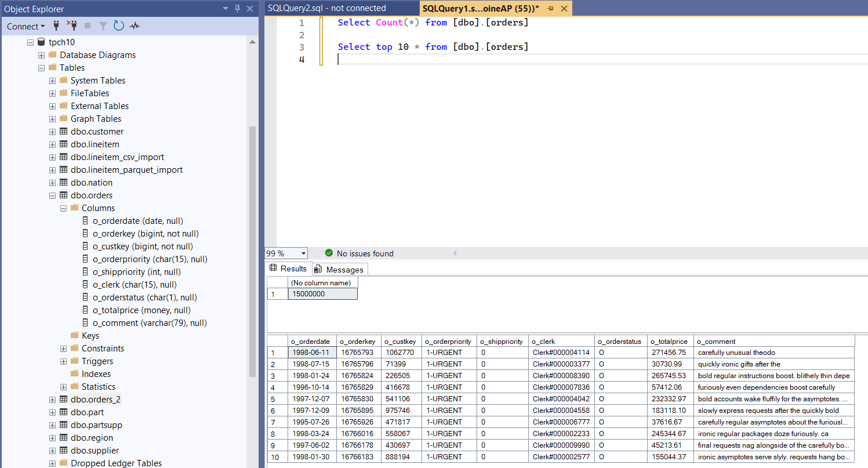Click the server icon next to tpch10

click(x=41, y=42)
